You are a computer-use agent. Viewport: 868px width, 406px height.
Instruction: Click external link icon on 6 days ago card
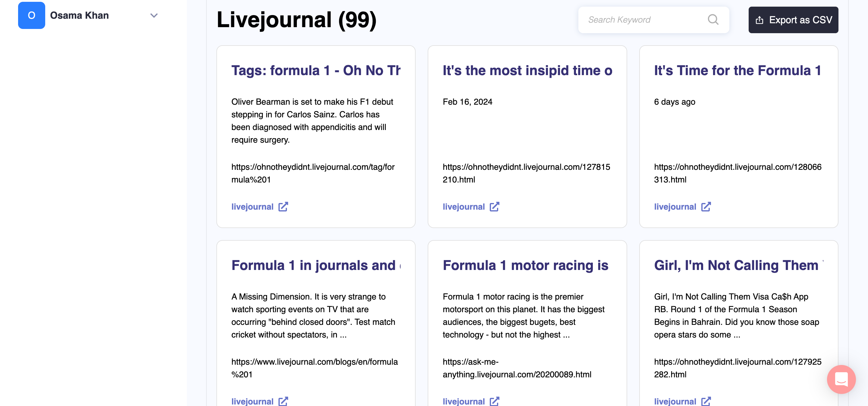(706, 207)
